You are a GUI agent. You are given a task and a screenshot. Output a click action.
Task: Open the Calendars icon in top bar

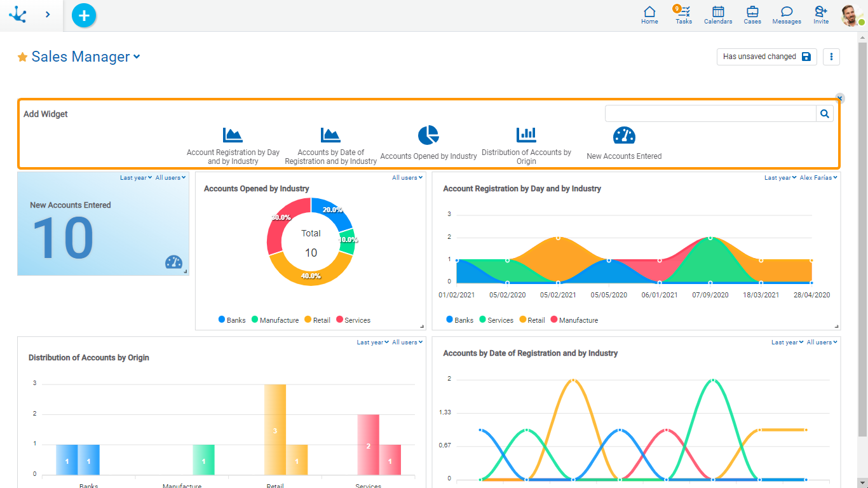tap(718, 15)
